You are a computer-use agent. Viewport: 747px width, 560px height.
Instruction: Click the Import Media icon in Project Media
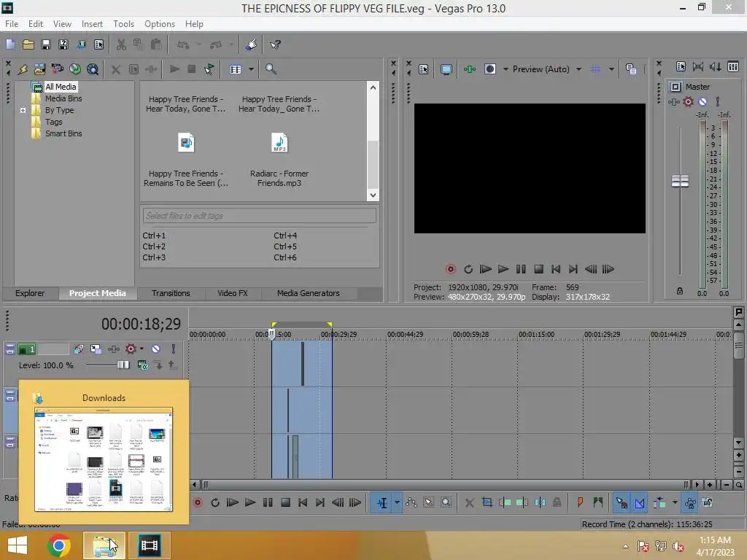(x=39, y=69)
